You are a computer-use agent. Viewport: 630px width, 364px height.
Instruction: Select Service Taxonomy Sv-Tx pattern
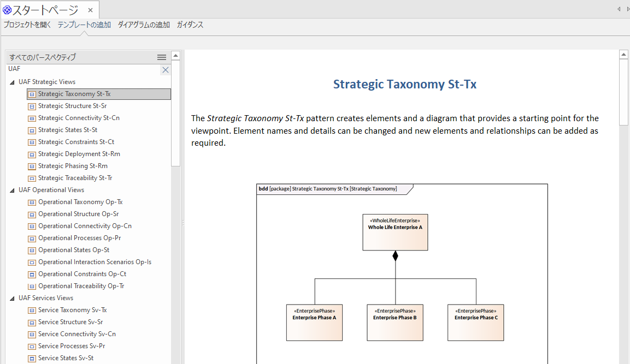pos(72,310)
